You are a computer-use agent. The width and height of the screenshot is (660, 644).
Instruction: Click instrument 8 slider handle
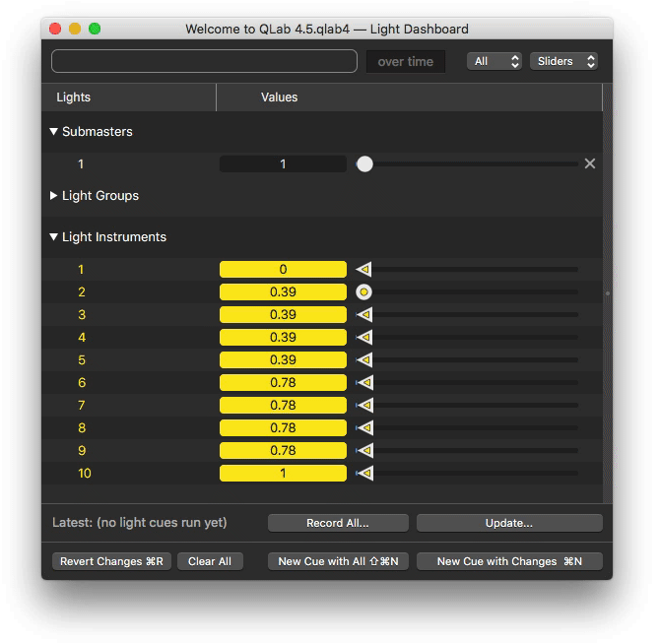(364, 428)
